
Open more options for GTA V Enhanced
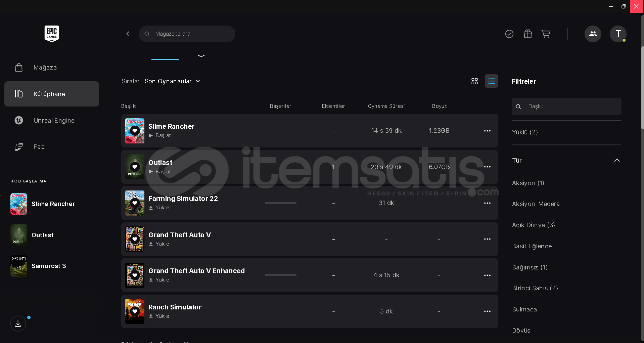(x=488, y=275)
